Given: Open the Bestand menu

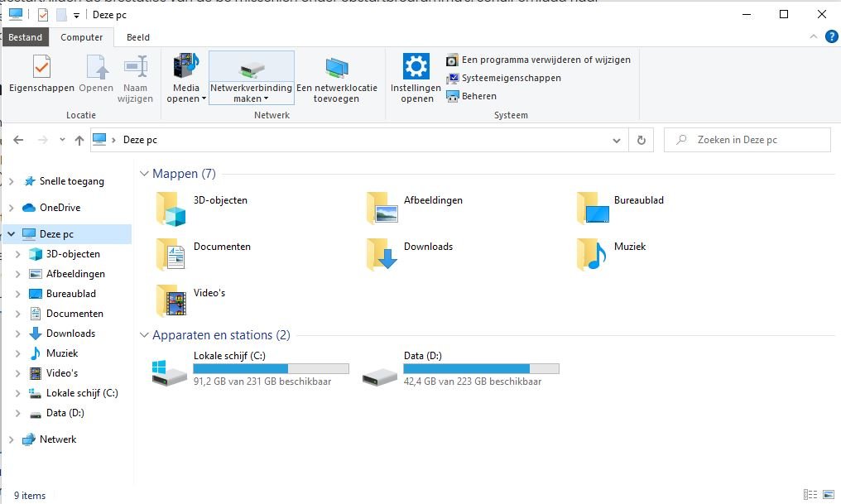Looking at the screenshot, I should (25, 36).
